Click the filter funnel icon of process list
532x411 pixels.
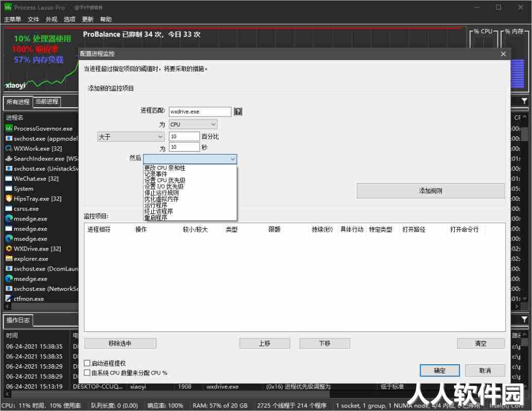click(x=524, y=101)
